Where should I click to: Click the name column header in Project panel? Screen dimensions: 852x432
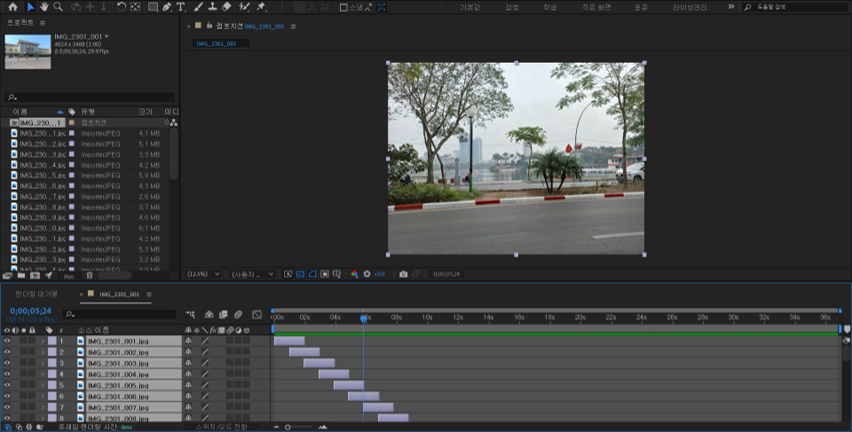click(20, 112)
